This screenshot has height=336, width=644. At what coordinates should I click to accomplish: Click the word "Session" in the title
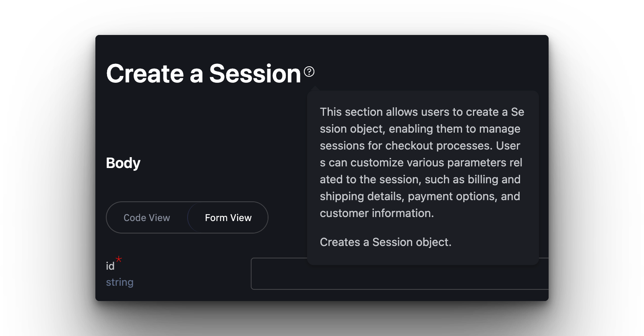pyautogui.click(x=255, y=74)
